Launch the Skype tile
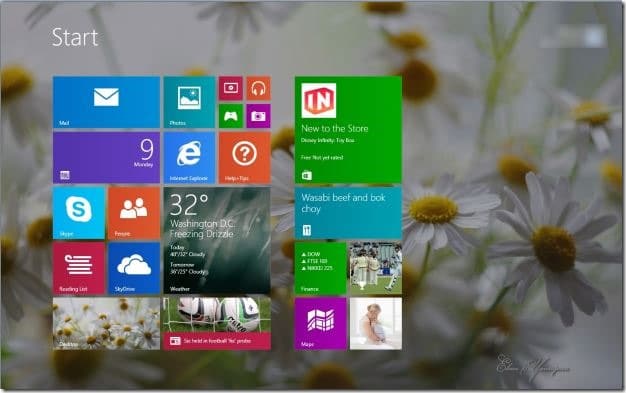The height and width of the screenshot is (393, 626). pos(79,213)
